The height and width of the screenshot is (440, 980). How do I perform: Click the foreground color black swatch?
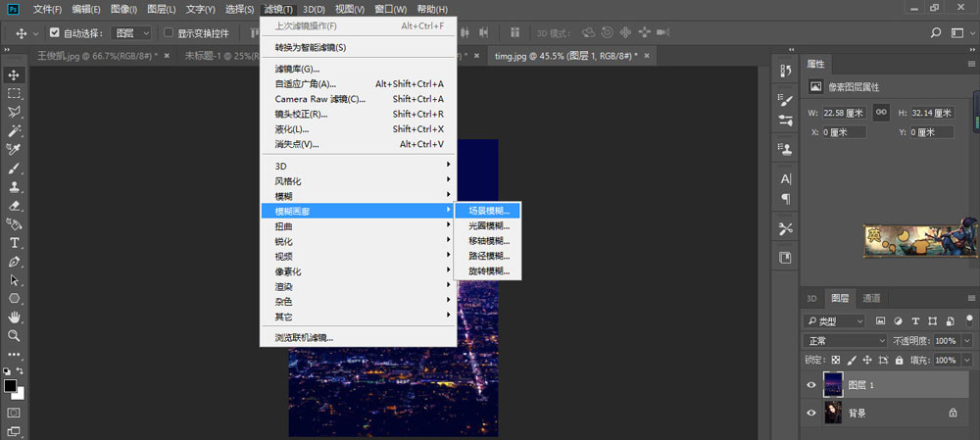click(11, 386)
